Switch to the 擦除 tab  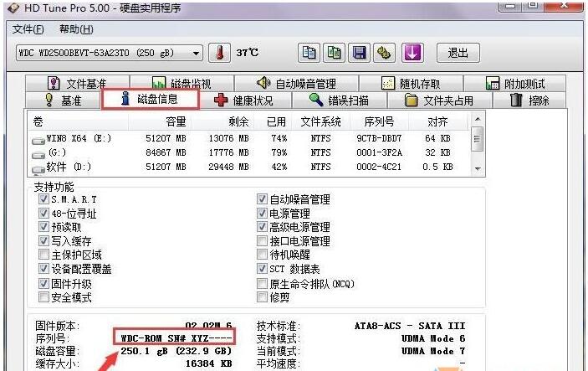pyautogui.click(x=529, y=100)
